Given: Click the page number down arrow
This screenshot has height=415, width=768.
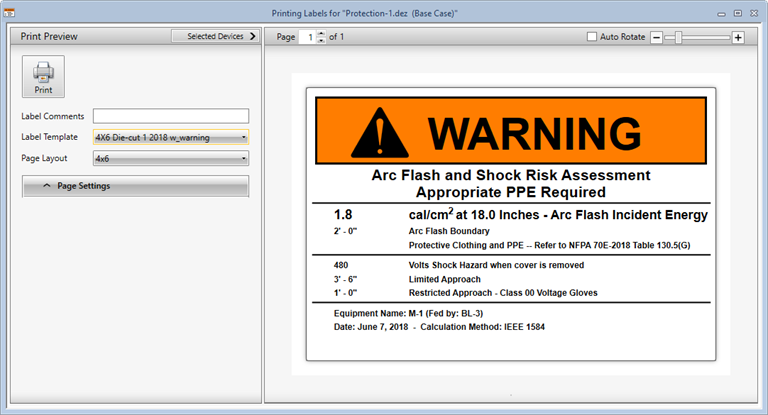Looking at the screenshot, I should click(322, 41).
